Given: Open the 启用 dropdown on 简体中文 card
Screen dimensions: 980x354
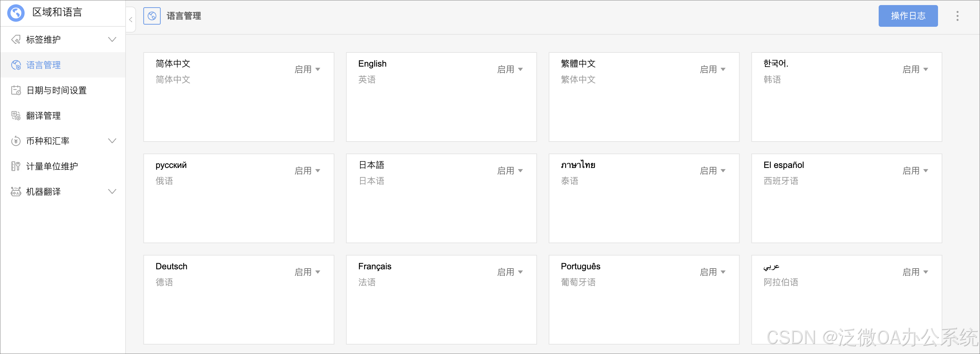Looking at the screenshot, I should (307, 69).
